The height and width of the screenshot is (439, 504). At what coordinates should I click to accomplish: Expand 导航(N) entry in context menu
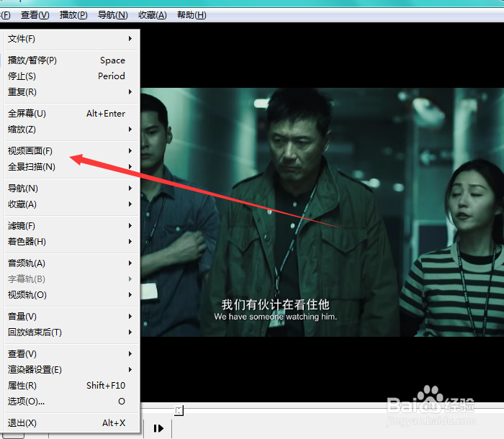(x=72, y=189)
